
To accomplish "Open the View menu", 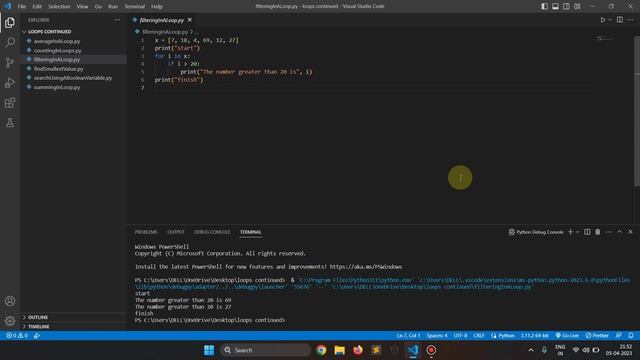I will tap(82, 7).
